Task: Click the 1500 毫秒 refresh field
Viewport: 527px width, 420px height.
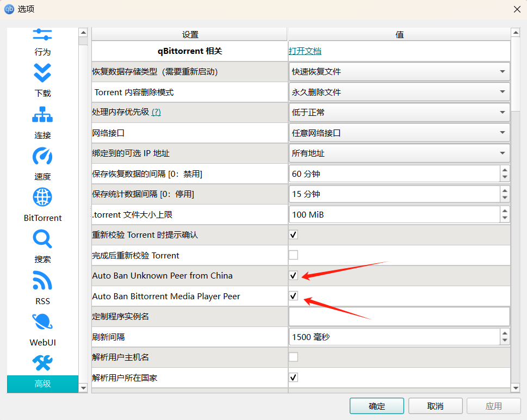Action: (395, 337)
